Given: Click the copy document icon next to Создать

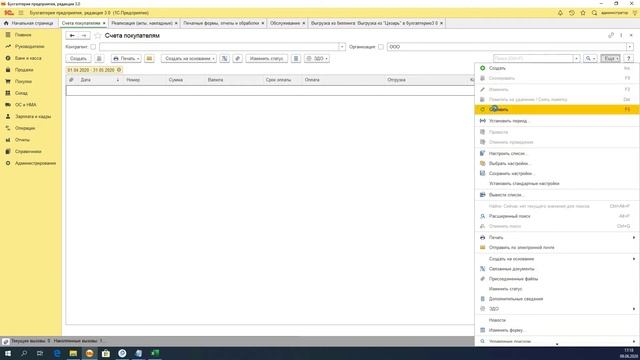Looking at the screenshot, I should tap(99, 59).
